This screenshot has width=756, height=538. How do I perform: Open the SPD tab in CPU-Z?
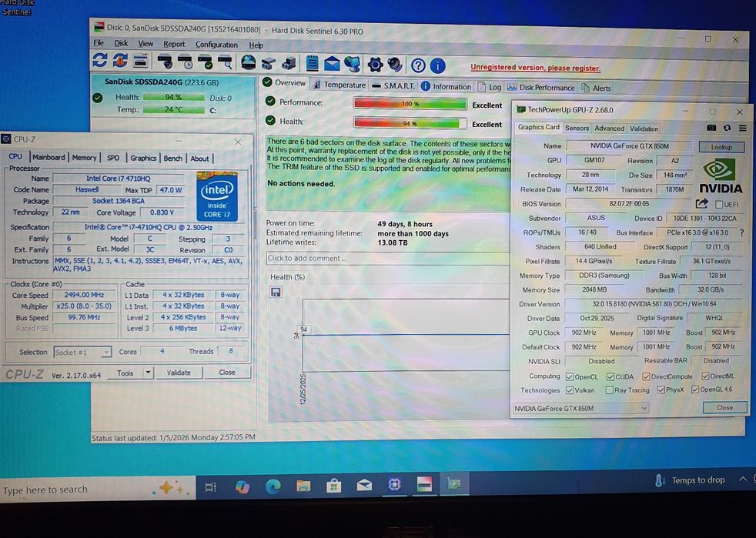[x=113, y=158]
